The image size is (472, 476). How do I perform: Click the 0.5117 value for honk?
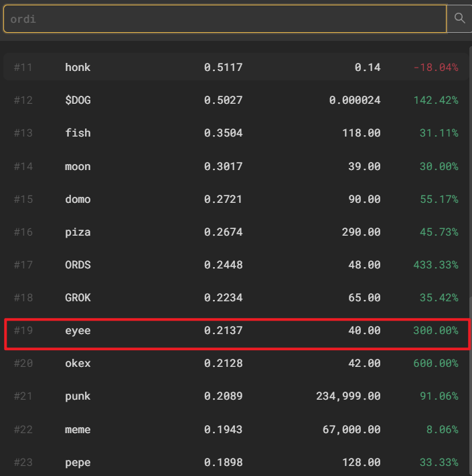223,67
